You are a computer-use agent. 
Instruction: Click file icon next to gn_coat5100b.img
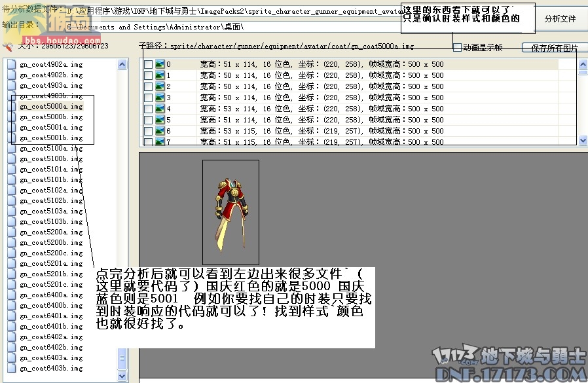point(12,159)
